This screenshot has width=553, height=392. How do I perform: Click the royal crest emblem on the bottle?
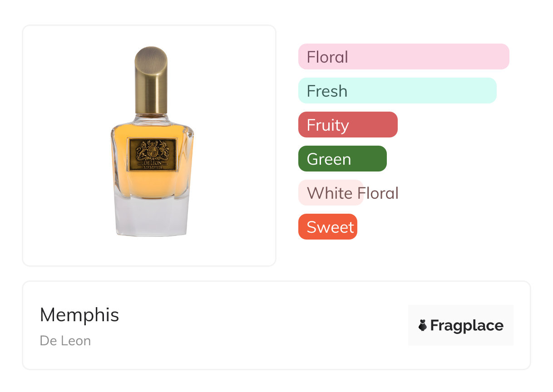[x=153, y=150]
